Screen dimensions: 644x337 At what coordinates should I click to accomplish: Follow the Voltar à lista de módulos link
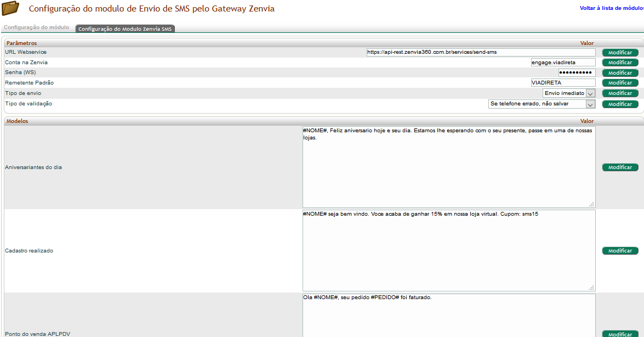[612, 8]
